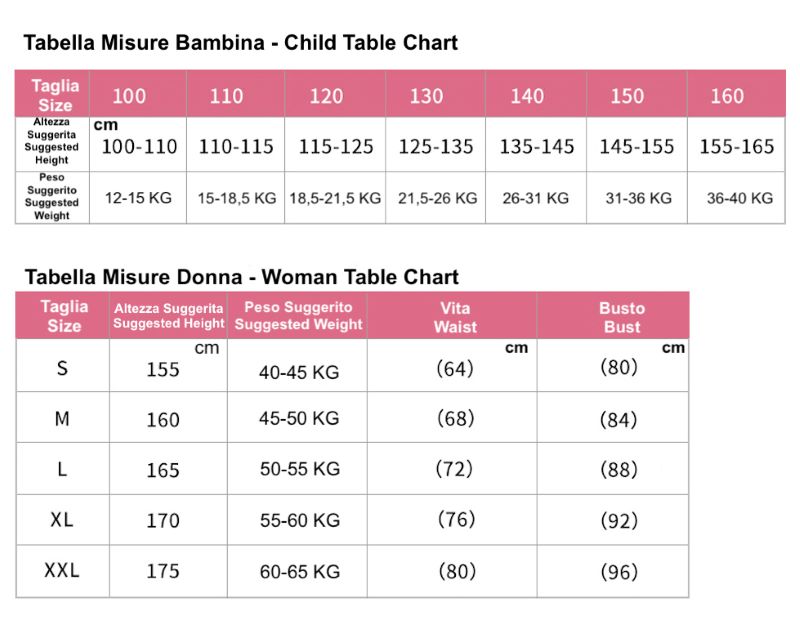This screenshot has width=800, height=621.
Task: Select the 12-15 KG weight cell
Action: pyautogui.click(x=138, y=198)
